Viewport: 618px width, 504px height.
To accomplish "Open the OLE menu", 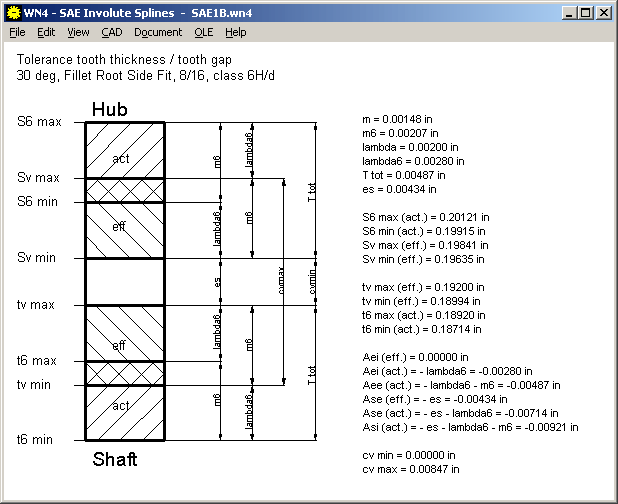I will coord(203,32).
